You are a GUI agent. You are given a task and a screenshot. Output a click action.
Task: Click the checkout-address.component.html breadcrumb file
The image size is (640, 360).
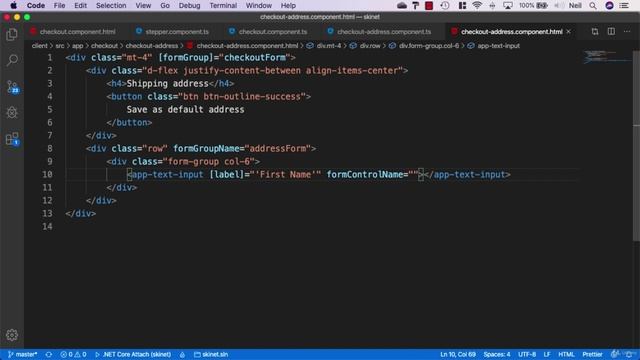pyautogui.click(x=247, y=46)
